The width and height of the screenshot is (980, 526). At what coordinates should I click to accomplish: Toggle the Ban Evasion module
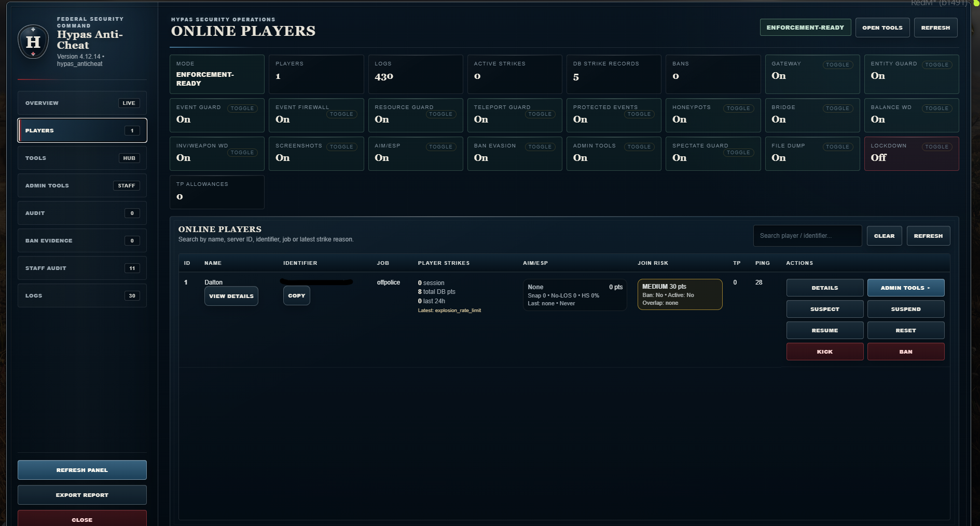pyautogui.click(x=540, y=147)
